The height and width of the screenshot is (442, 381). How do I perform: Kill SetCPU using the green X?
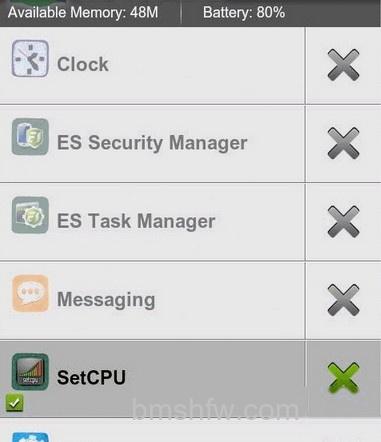[x=343, y=378]
